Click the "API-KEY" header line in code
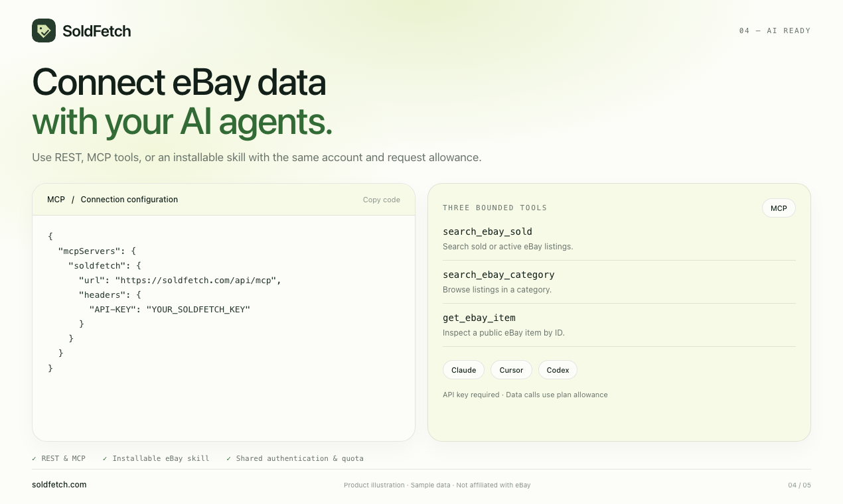This screenshot has height=504, width=843. [170, 309]
